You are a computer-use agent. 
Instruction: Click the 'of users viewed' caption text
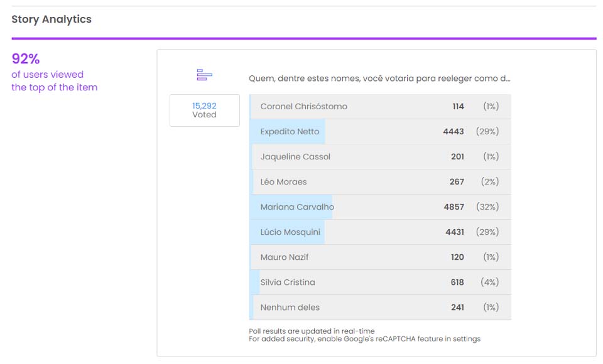[x=47, y=75]
